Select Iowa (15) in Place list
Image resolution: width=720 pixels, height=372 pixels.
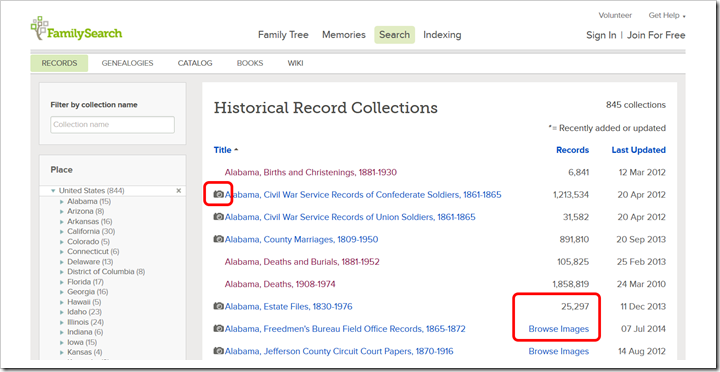point(82,343)
